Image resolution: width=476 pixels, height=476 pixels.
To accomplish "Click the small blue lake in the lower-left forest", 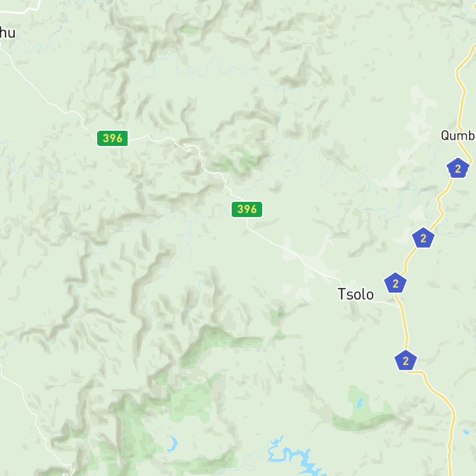I will pyautogui.click(x=173, y=444).
